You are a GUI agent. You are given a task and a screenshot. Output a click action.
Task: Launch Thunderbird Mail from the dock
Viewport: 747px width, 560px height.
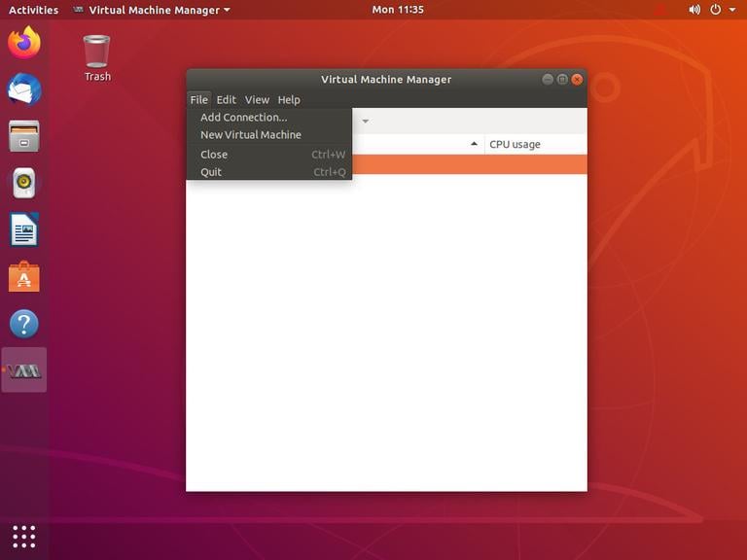click(24, 89)
